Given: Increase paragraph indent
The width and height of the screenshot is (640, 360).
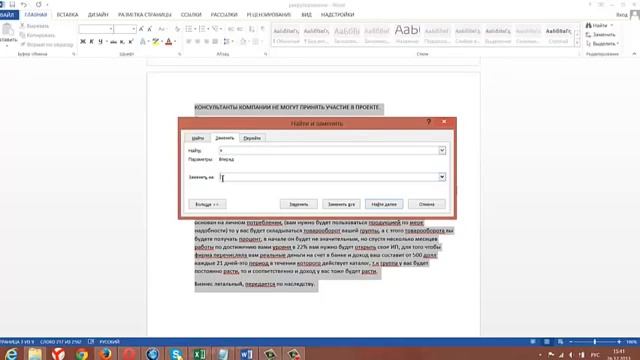Looking at the screenshot, I should (x=240, y=29).
